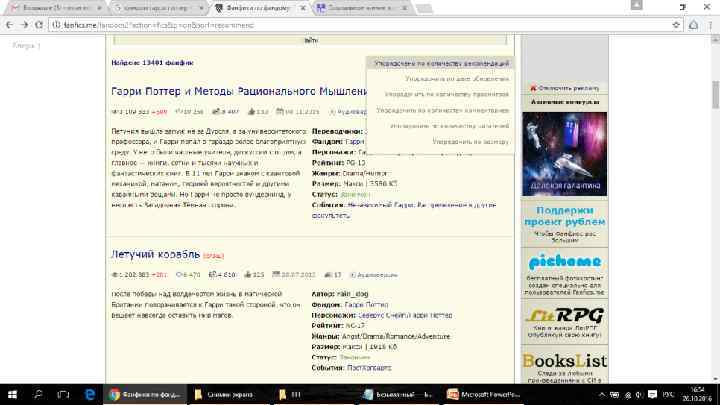720x405 pixels.
Task: Click the disable ads link in the sidebar
Action: [x=565, y=88]
